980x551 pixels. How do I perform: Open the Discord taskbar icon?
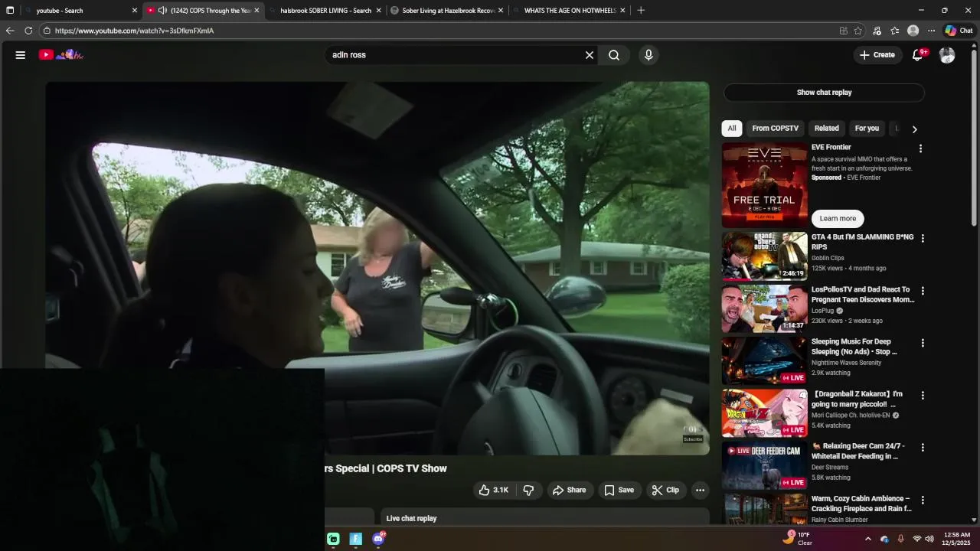pos(378,539)
